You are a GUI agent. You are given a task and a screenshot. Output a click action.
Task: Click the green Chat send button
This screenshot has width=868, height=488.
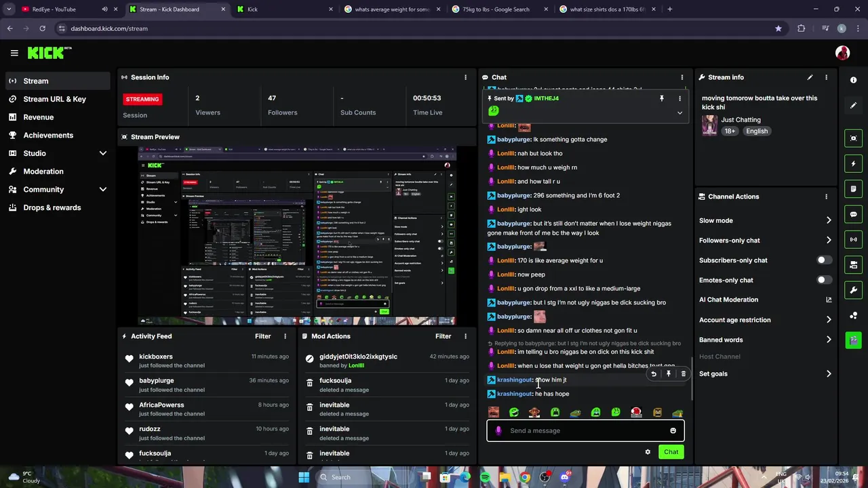(671, 452)
